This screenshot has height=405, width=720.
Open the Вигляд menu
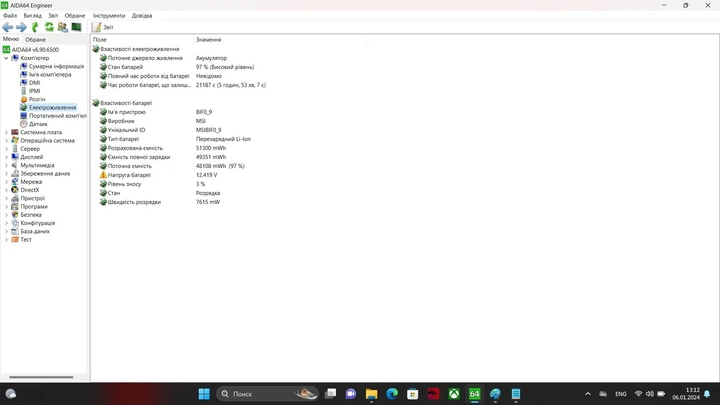(x=32, y=16)
